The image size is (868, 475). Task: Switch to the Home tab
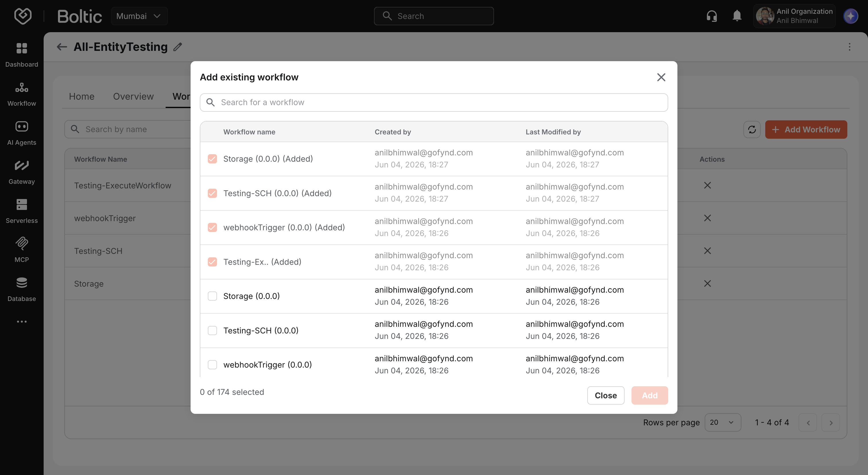82,96
